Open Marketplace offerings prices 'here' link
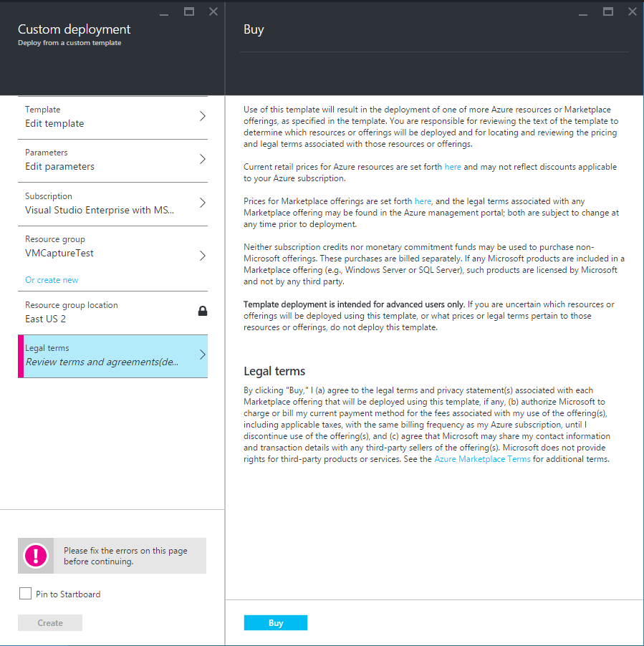 coord(423,201)
